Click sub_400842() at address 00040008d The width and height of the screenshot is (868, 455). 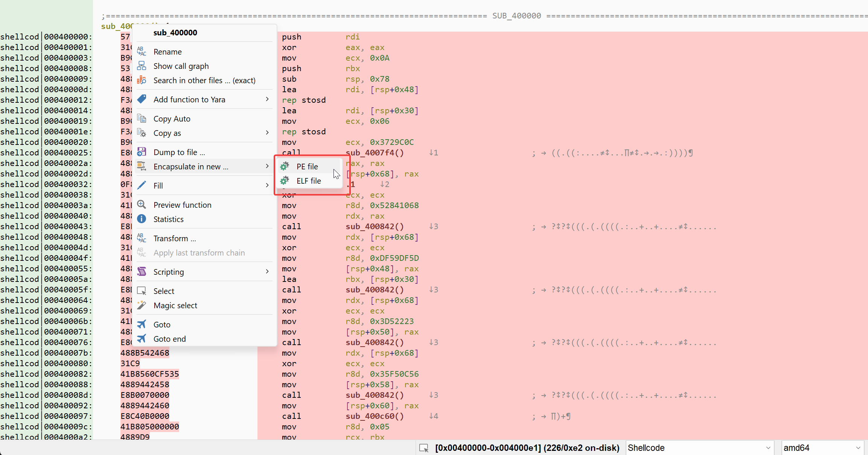pyautogui.click(x=375, y=395)
